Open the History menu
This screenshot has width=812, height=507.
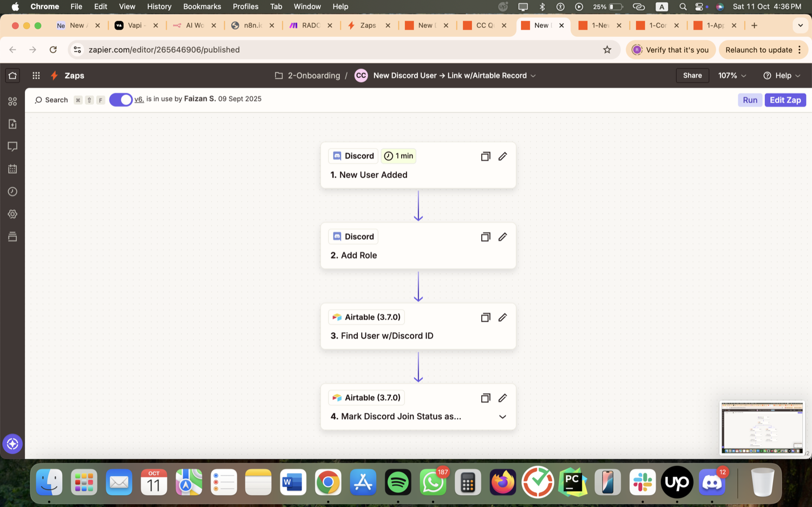pyautogui.click(x=159, y=6)
